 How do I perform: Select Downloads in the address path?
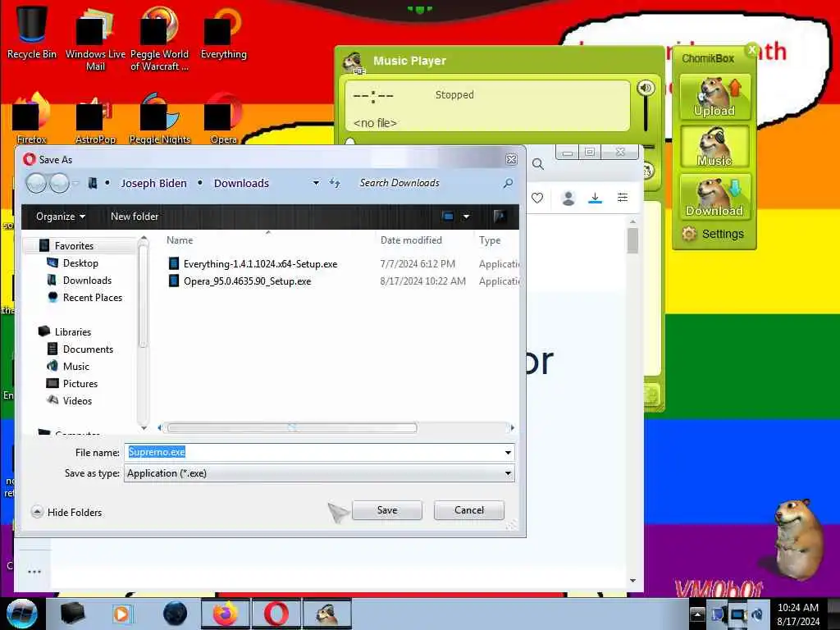click(x=242, y=183)
